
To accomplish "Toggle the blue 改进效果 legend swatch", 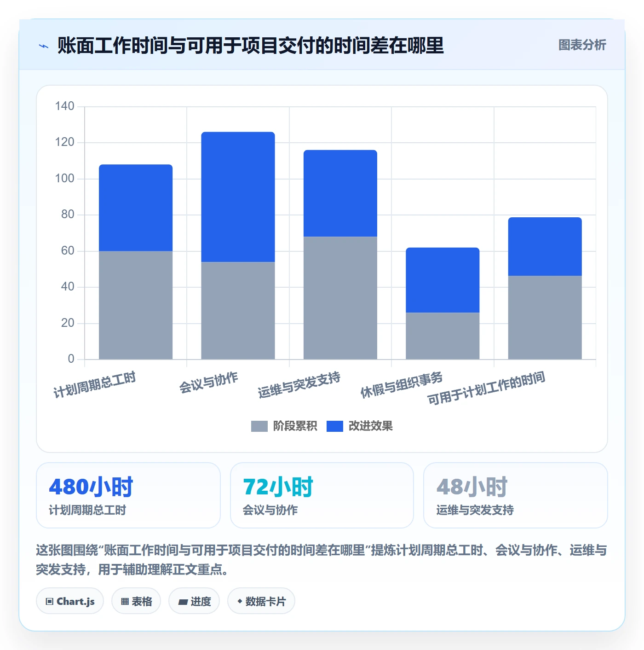I will point(335,426).
